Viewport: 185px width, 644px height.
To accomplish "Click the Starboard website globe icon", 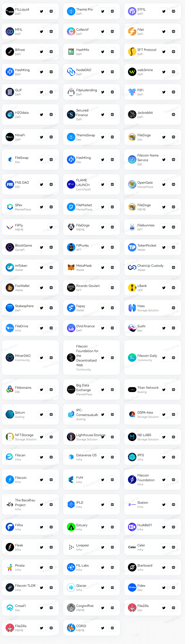I will pos(173,567).
